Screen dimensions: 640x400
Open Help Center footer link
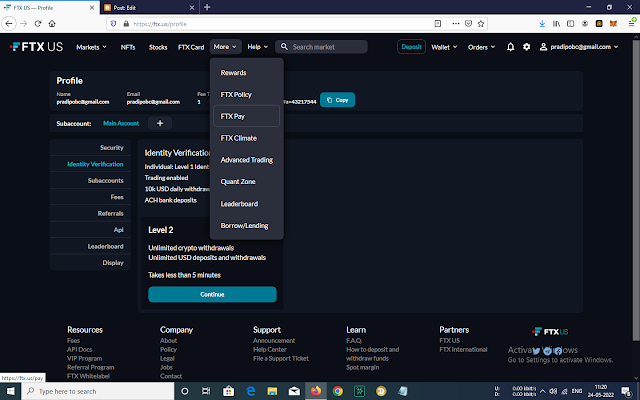270,349
